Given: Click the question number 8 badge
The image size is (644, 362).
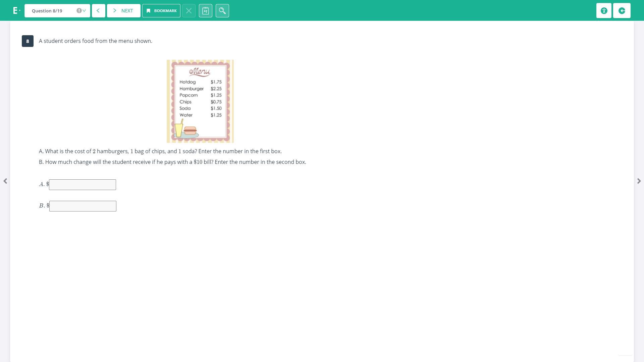Looking at the screenshot, I should pos(28,41).
